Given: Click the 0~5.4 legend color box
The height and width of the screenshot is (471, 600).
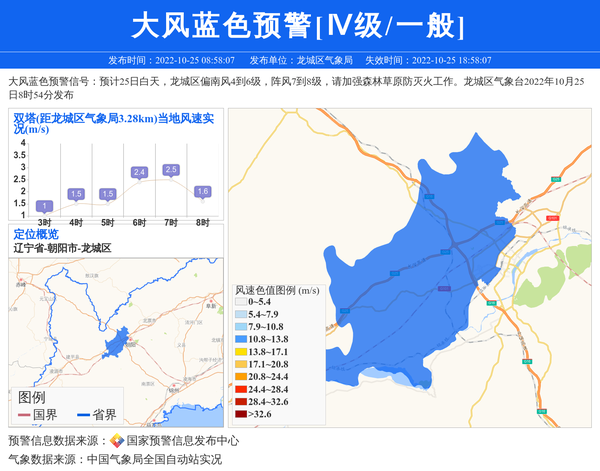Looking at the screenshot, I should click(x=240, y=301).
